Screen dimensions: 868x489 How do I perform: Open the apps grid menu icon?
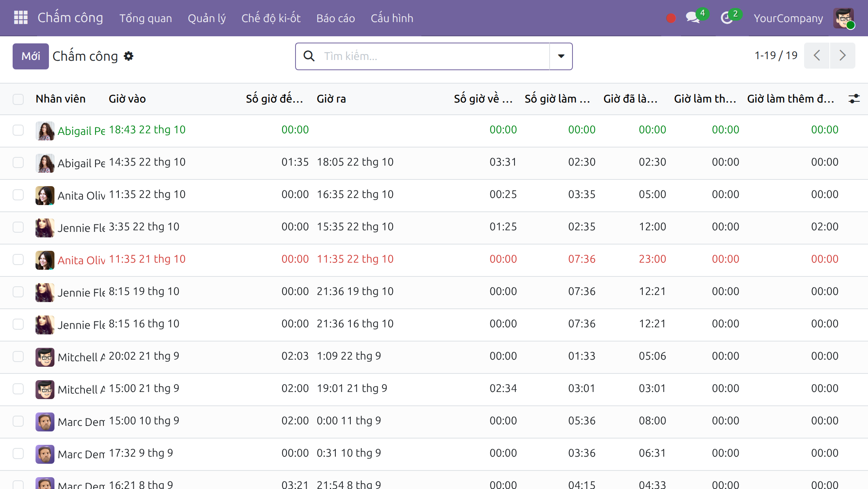(x=21, y=18)
